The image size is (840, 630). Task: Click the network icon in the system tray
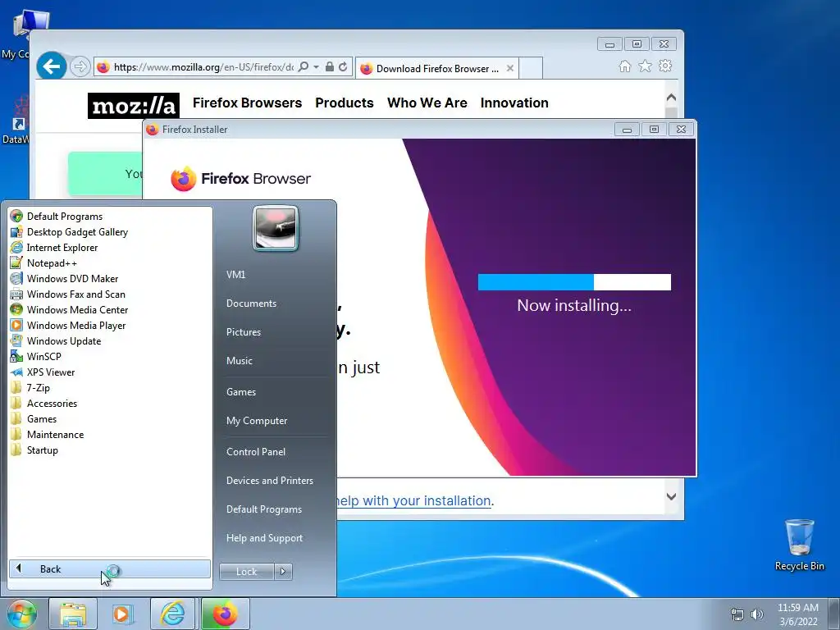[737, 614]
